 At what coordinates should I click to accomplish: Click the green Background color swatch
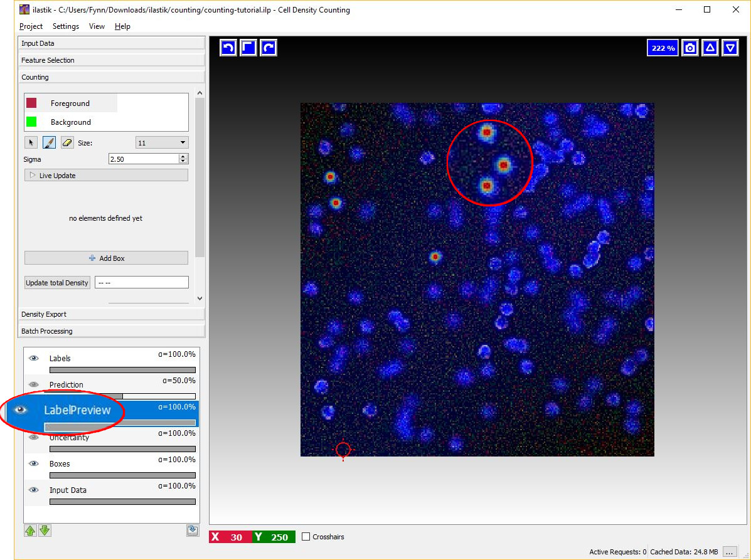tap(31, 122)
